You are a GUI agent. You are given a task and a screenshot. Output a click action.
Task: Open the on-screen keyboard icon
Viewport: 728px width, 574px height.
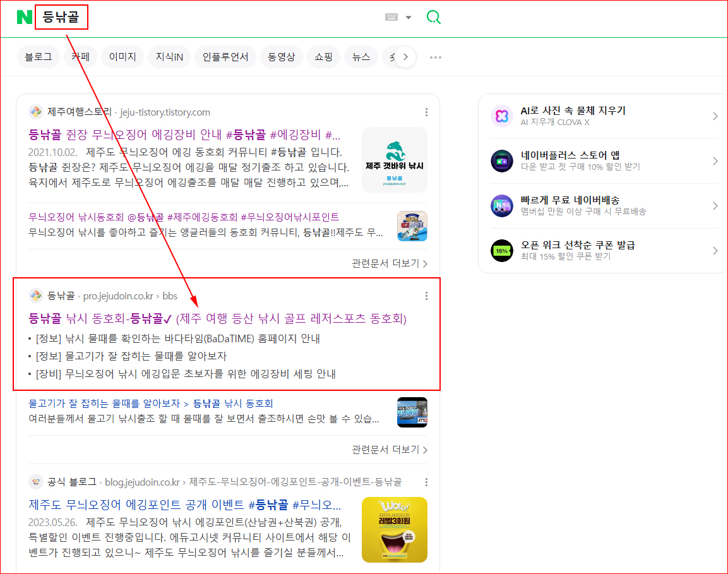391,17
